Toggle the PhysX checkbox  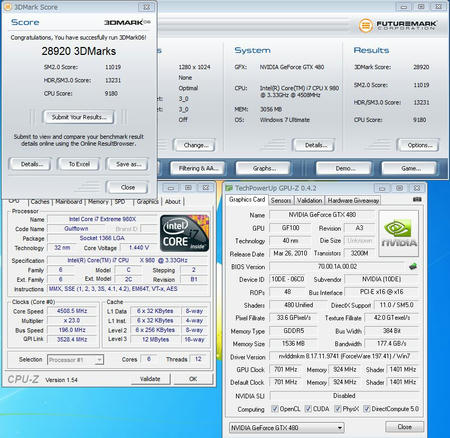coord(338,409)
